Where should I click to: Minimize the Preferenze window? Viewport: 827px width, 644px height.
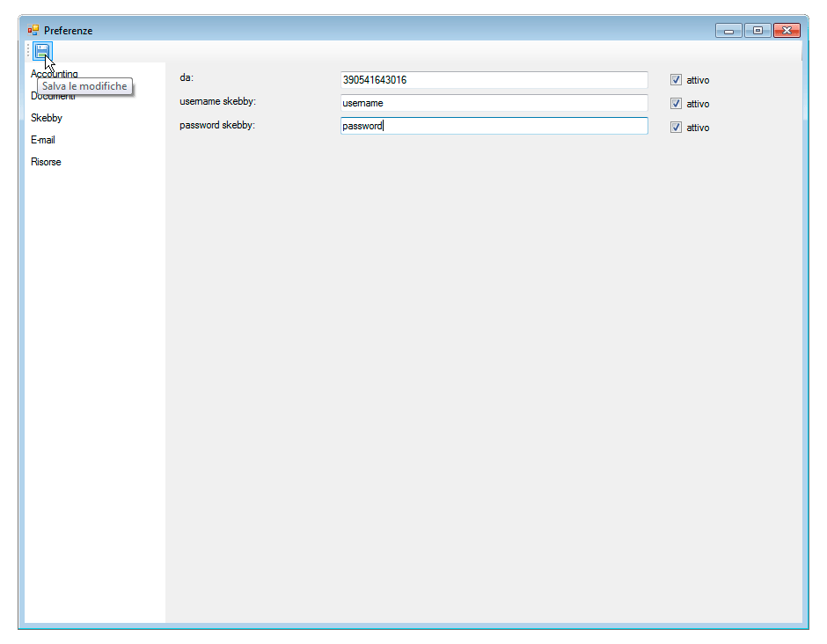(x=728, y=31)
